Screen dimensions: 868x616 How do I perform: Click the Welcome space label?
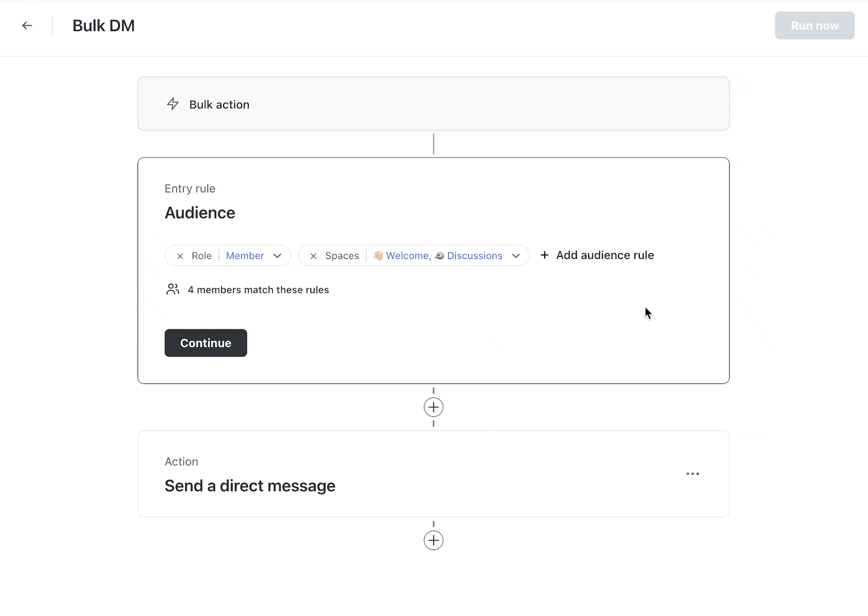(x=406, y=256)
